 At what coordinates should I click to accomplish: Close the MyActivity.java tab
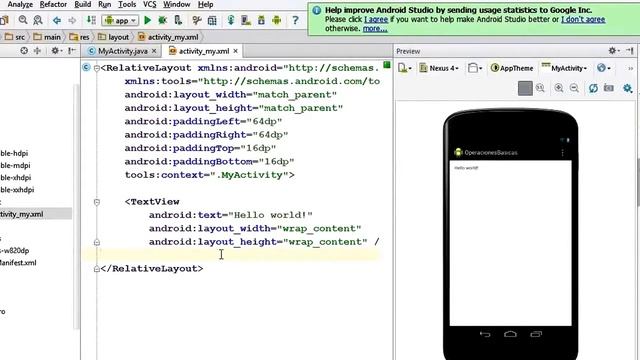154,51
